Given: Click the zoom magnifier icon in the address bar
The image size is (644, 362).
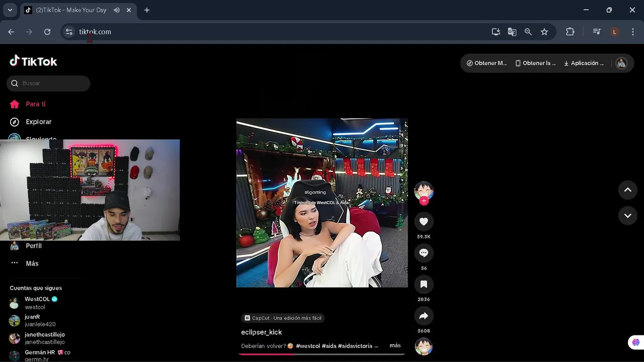Looking at the screenshot, I should click(x=528, y=32).
